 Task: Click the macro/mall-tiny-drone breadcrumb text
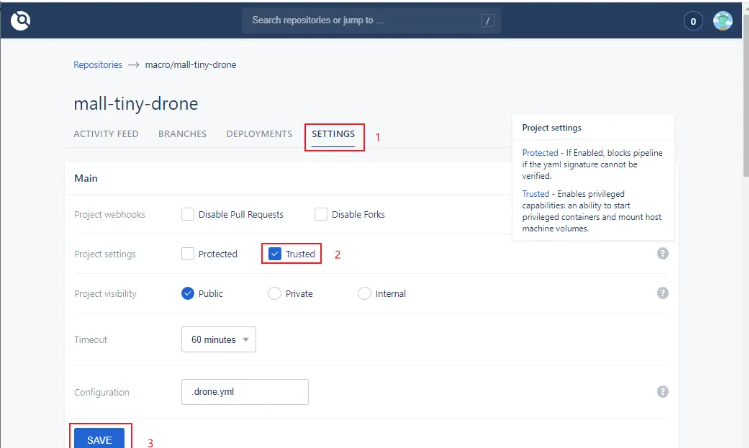click(x=191, y=65)
